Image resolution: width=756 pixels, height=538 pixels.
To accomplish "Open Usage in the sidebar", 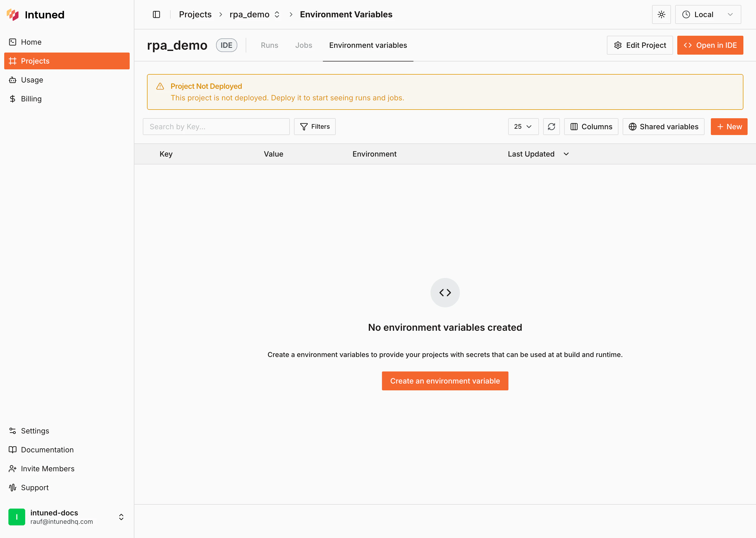I will click(67, 80).
